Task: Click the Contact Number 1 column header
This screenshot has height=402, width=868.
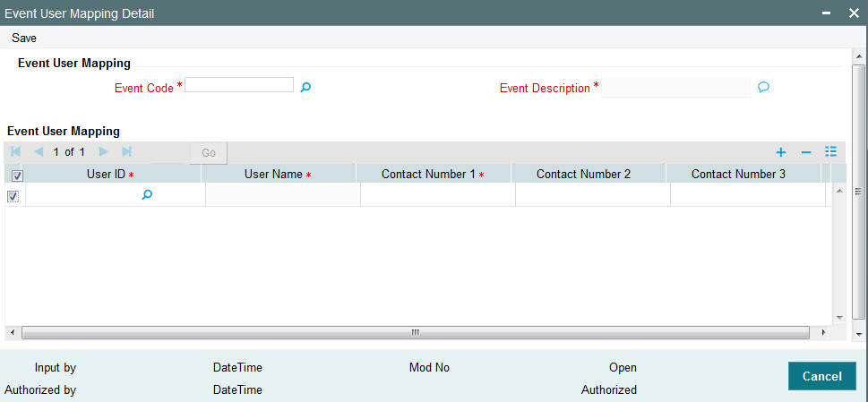Action: tap(434, 174)
